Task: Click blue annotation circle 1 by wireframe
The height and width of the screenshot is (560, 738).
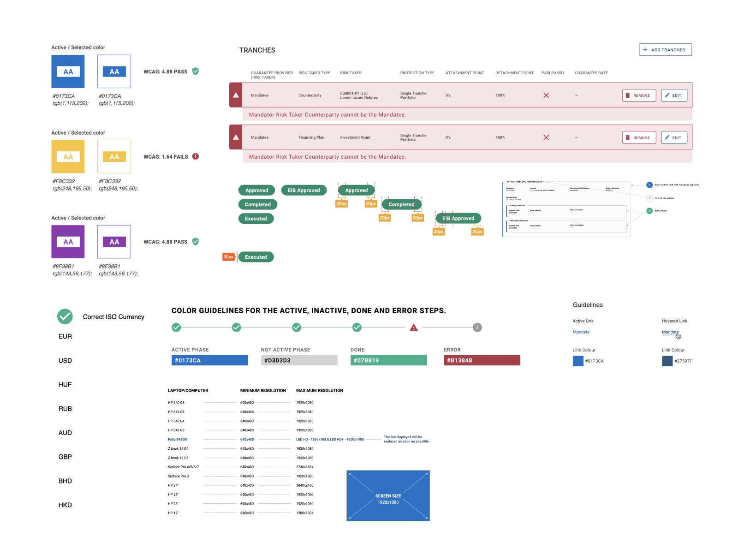Action: (649, 185)
